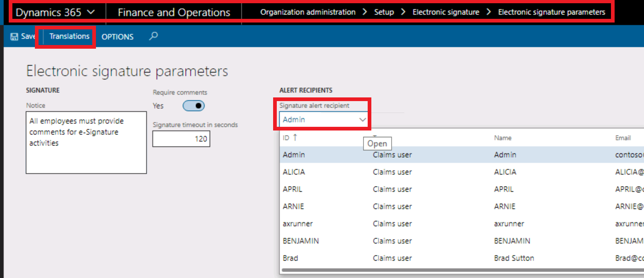This screenshot has width=644, height=278.
Task: Open the Finance and Operations link
Action: tap(174, 12)
